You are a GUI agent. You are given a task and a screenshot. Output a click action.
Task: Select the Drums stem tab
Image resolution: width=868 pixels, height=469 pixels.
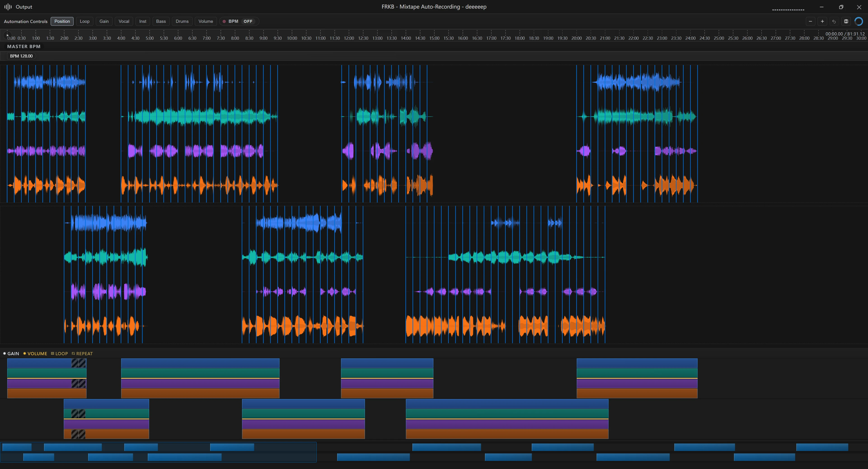182,21
